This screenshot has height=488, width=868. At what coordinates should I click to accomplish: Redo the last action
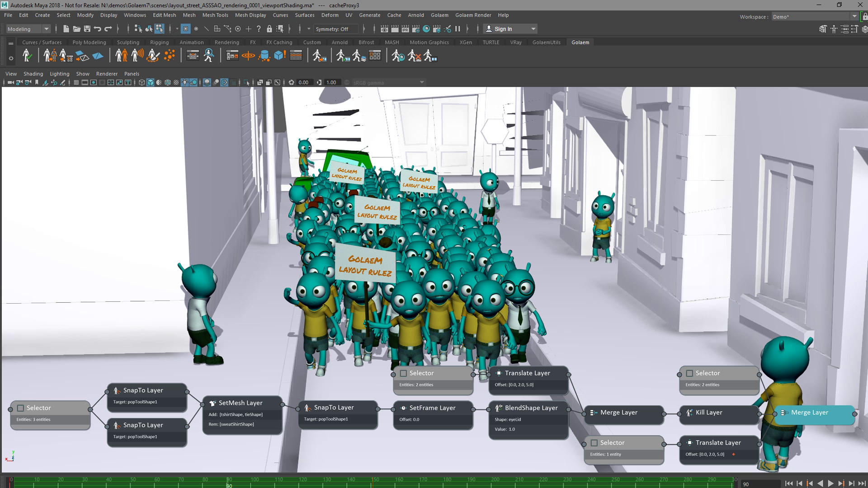[x=108, y=29]
